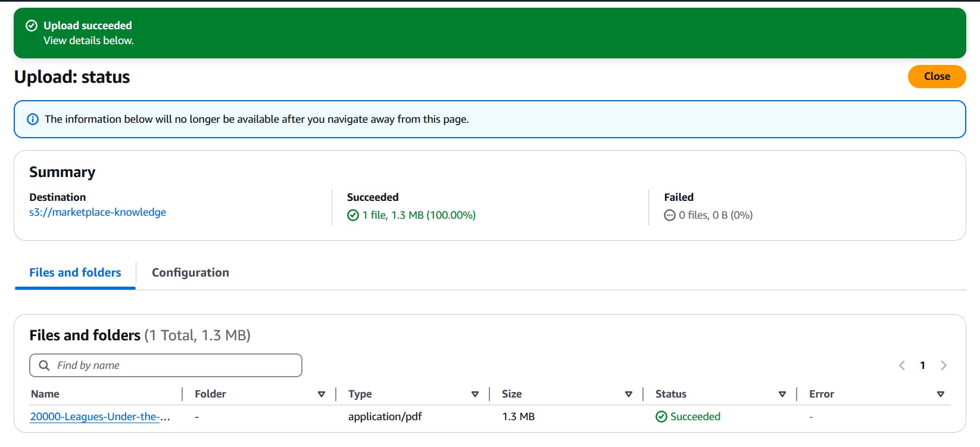This screenshot has width=980, height=447.
Task: Click the Summary heading
Action: (x=63, y=172)
